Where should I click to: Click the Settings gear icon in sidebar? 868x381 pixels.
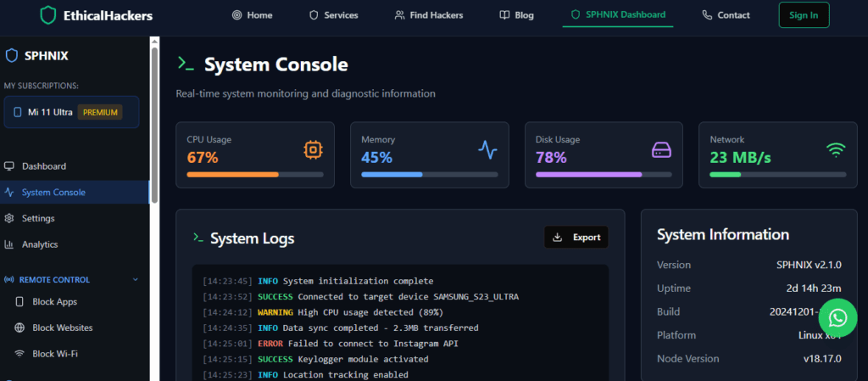[x=9, y=218]
